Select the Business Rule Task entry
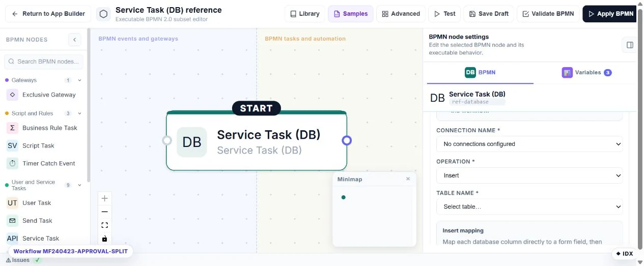Image resolution: width=644 pixels, height=266 pixels. pos(44,128)
